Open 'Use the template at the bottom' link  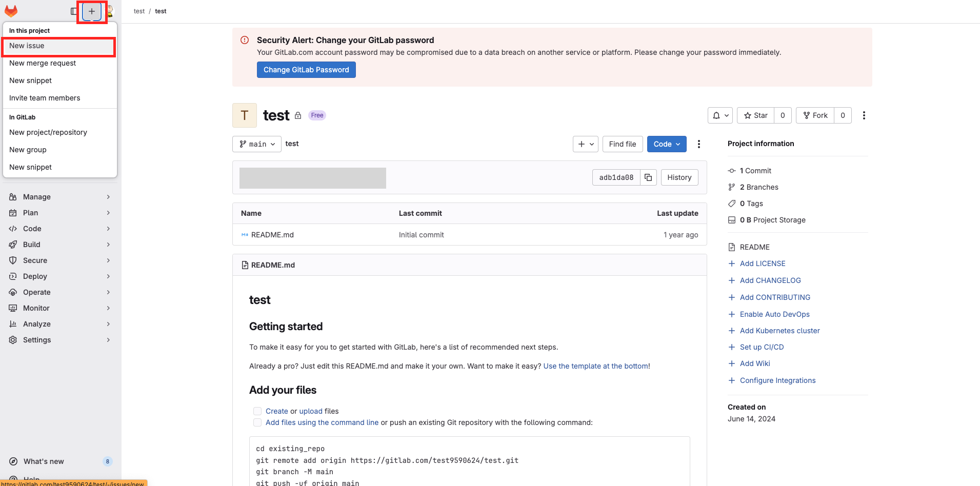pyautogui.click(x=596, y=366)
